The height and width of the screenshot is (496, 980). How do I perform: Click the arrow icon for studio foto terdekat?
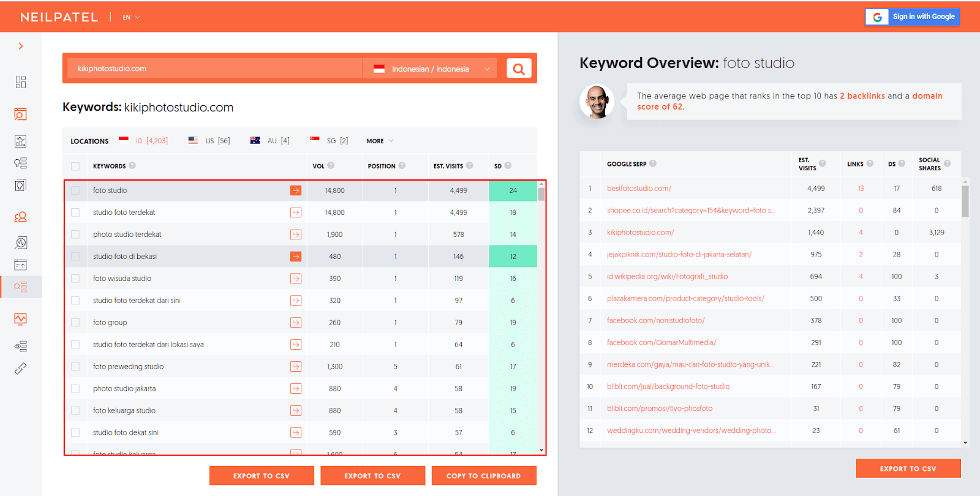296,212
